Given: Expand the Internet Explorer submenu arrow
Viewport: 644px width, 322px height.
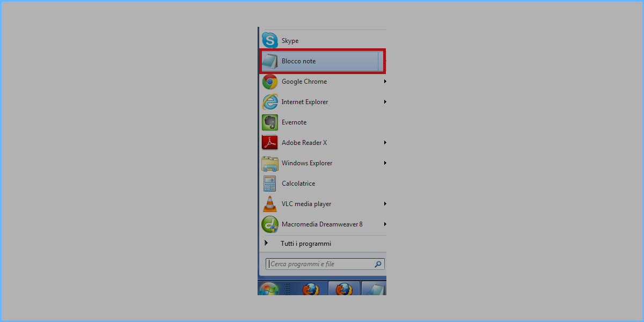Looking at the screenshot, I should click(x=385, y=102).
